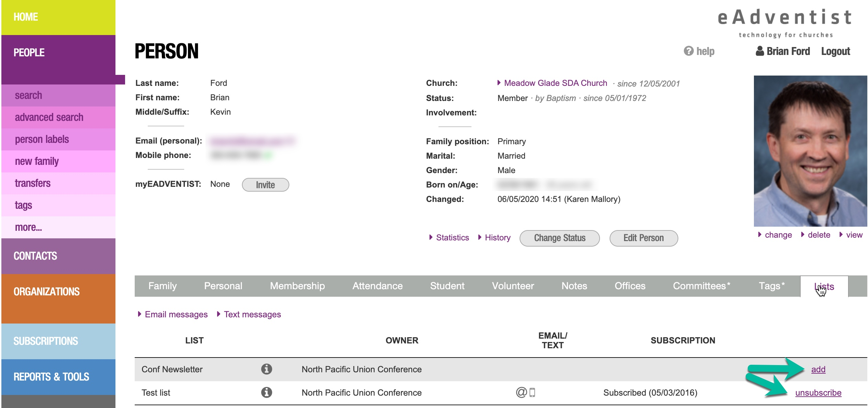Screen dimensions: 868x408
Task: Click the Edit Person button
Action: 643,238
